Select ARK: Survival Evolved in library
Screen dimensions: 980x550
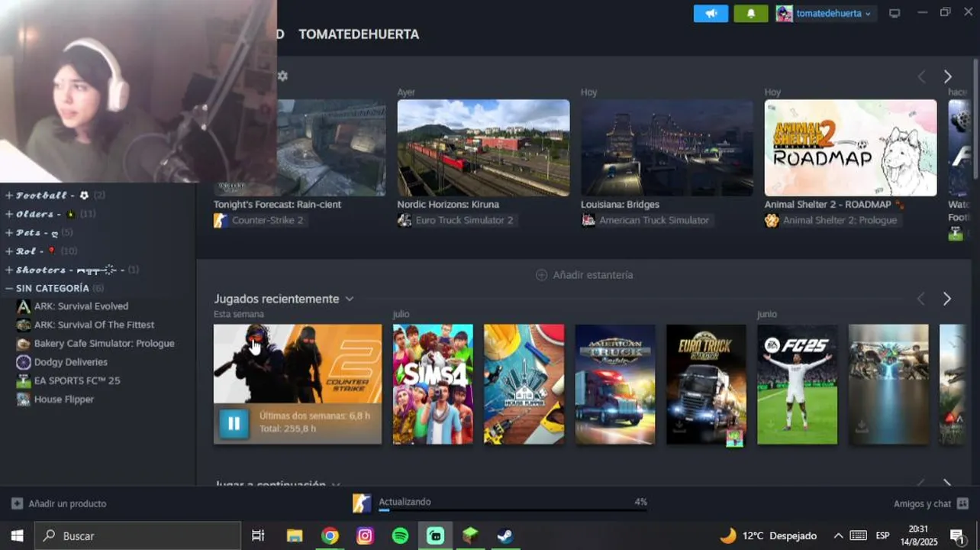tap(81, 306)
